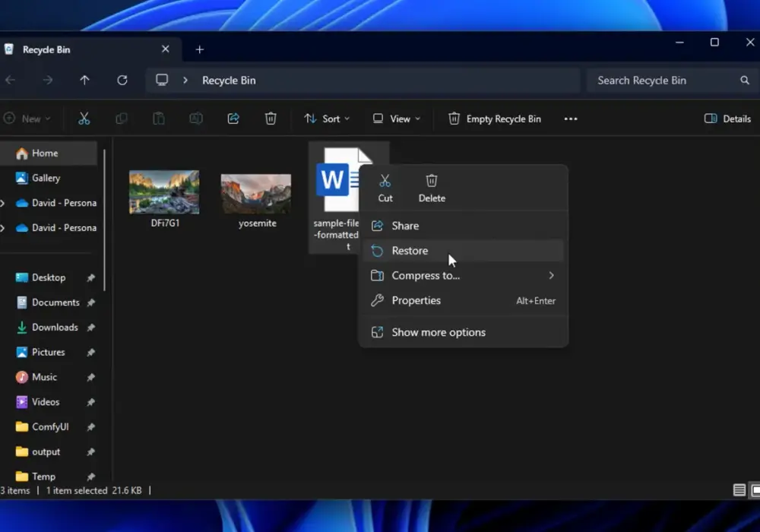This screenshot has width=760, height=532.
Task: Click the back navigation arrow
Action: click(x=10, y=80)
